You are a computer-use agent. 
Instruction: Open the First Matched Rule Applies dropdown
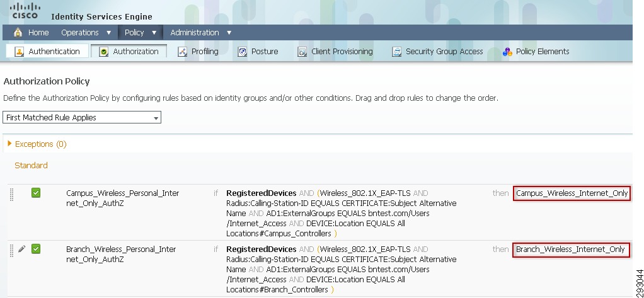82,117
